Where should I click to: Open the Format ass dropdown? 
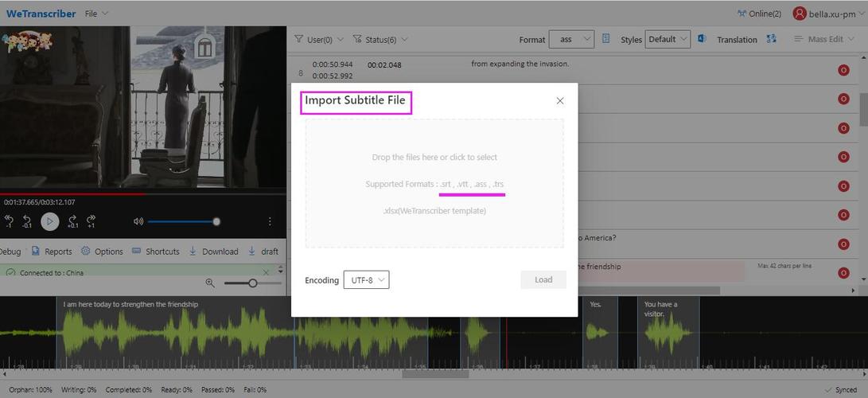click(571, 39)
